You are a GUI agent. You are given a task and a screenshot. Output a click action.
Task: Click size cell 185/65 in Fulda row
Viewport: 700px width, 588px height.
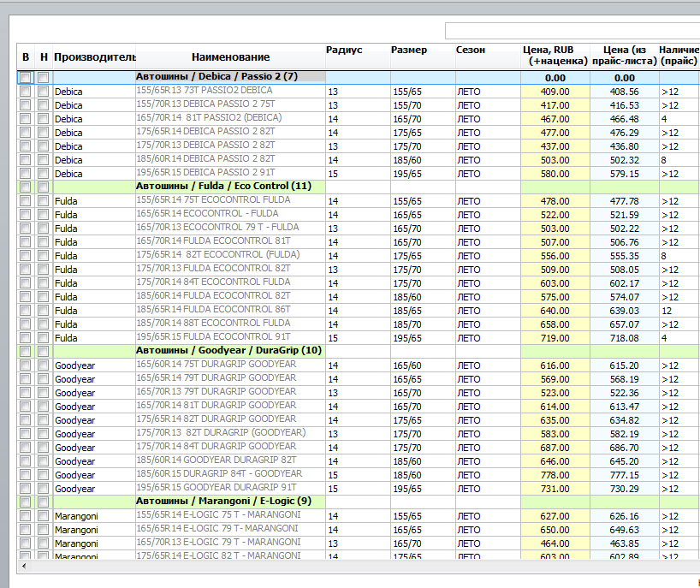tap(423, 311)
